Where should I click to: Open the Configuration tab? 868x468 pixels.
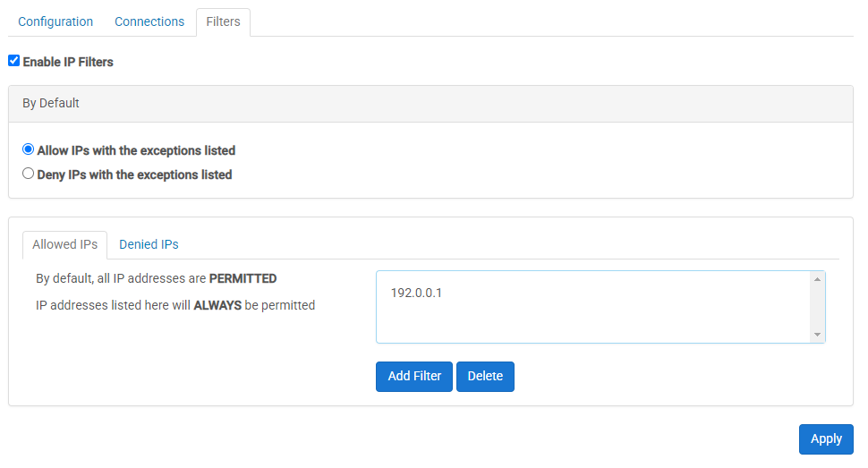pyautogui.click(x=55, y=21)
